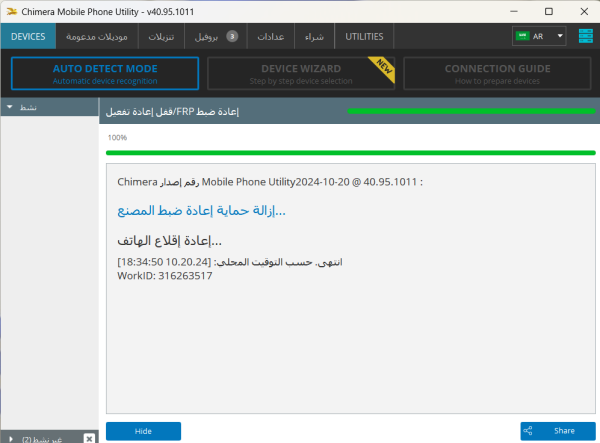
Task: Click the FRP task title header
Action: [x=172, y=112]
